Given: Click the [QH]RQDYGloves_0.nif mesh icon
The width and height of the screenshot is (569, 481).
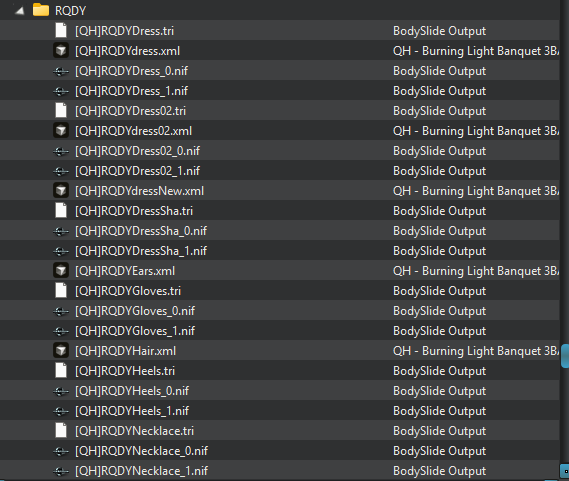Looking at the screenshot, I should pyautogui.click(x=61, y=311).
